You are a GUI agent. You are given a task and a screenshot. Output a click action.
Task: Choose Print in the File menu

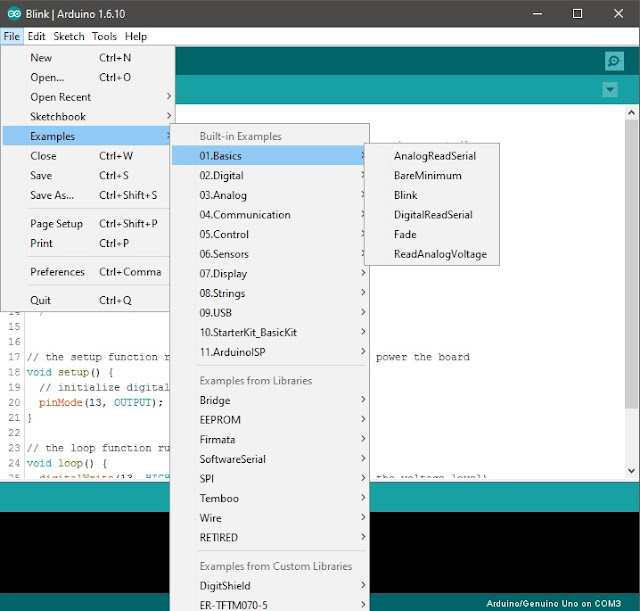coord(86,243)
